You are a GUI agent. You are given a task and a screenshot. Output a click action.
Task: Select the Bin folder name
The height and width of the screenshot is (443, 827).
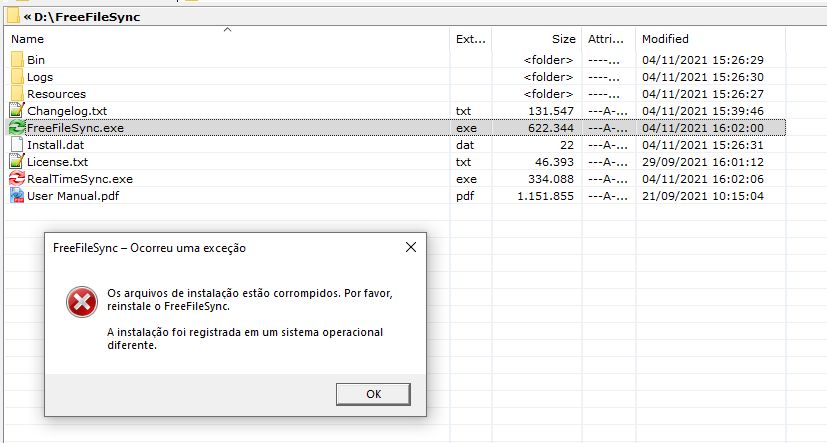pos(36,60)
